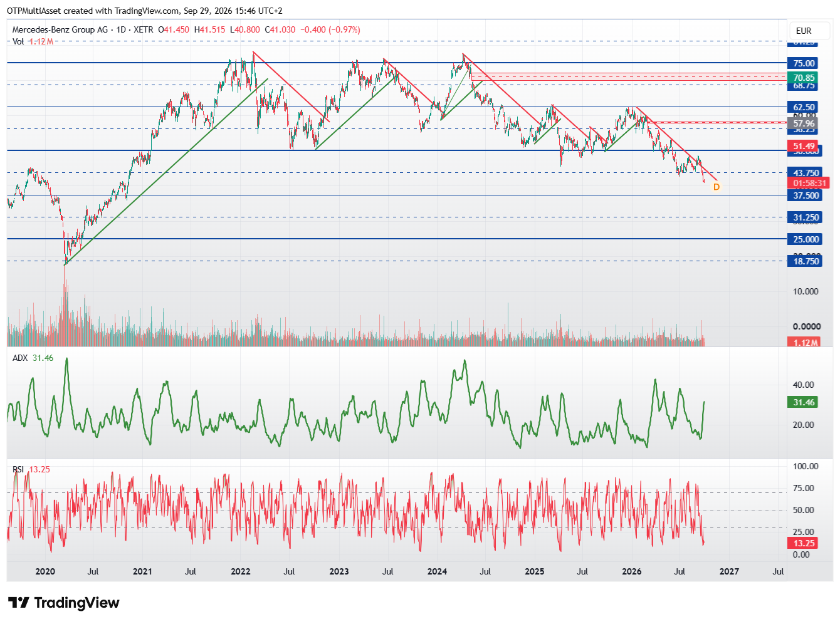The image size is (840, 624).
Task: Click the red 51.49 price label
Action: [x=804, y=146]
